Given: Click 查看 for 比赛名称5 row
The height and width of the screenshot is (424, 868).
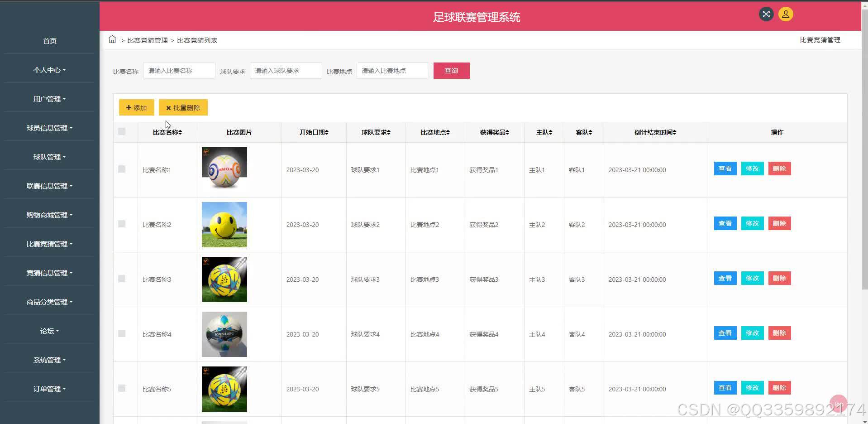Looking at the screenshot, I should pyautogui.click(x=725, y=388).
